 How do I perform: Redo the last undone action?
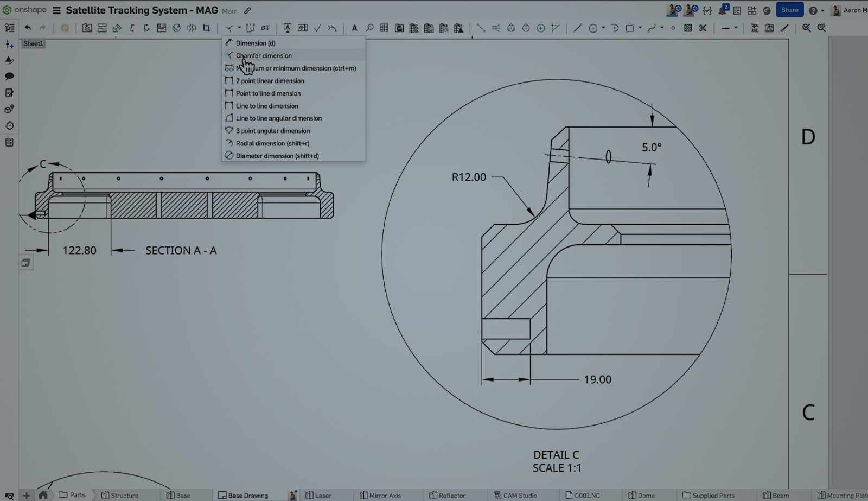coord(42,28)
